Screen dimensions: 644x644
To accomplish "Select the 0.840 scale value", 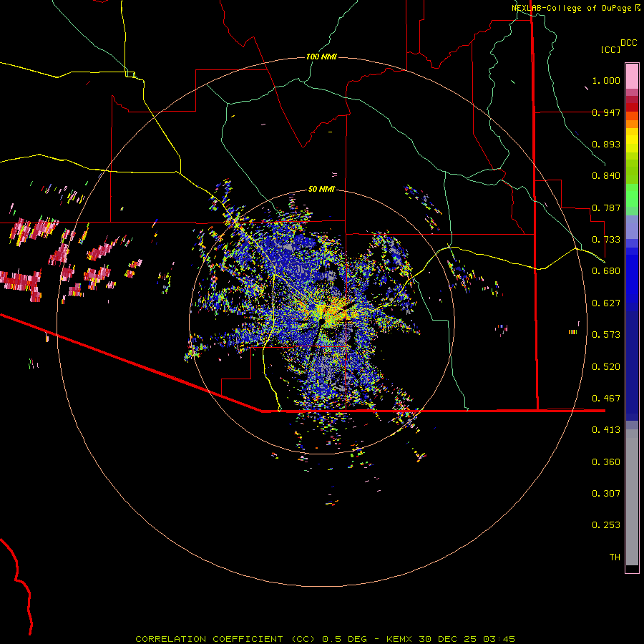I will click(606, 176).
